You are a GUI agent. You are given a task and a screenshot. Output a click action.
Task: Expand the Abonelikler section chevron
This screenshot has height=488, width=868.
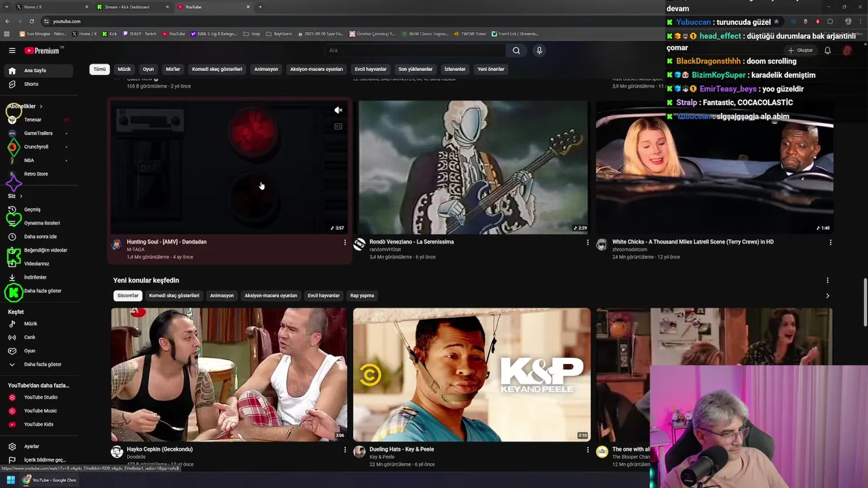point(41,106)
